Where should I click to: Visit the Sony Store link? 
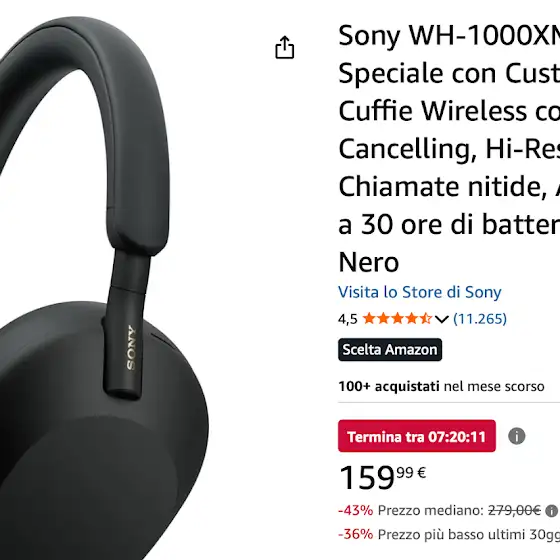pyautogui.click(x=420, y=292)
